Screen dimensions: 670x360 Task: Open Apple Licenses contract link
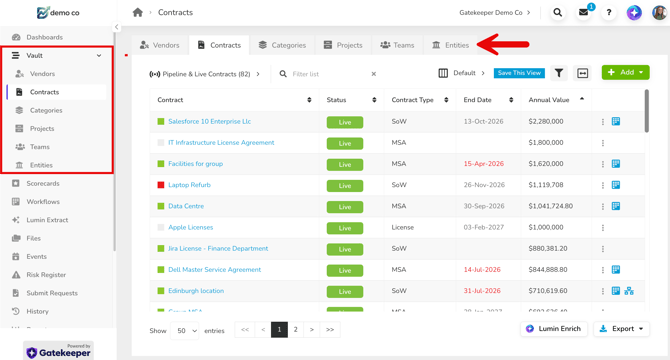[191, 228]
